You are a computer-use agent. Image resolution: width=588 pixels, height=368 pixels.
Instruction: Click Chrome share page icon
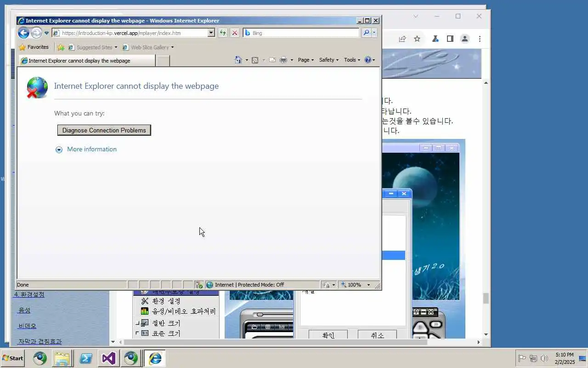[402, 39]
